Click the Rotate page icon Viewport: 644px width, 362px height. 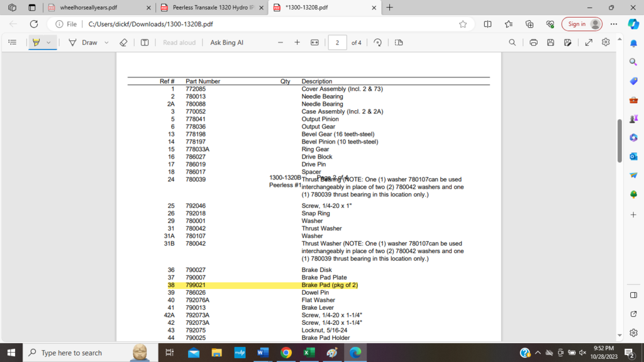click(x=377, y=42)
